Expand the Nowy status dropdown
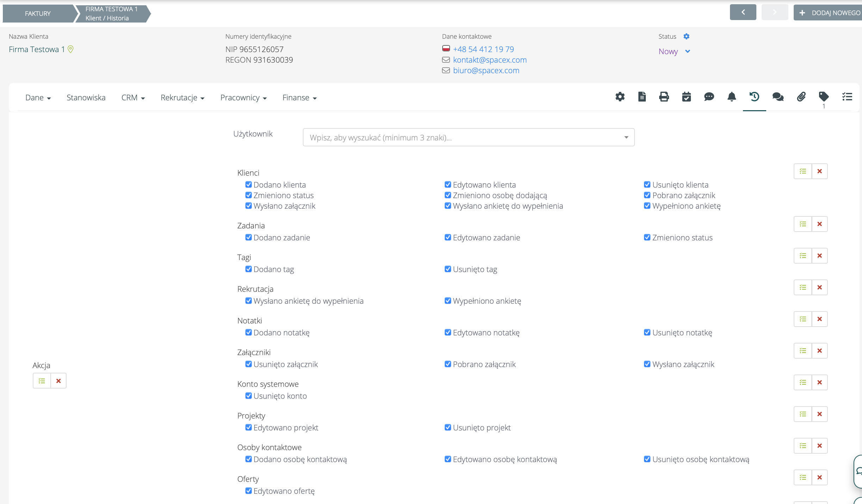Screen dimensions: 862x504 (687, 51)
